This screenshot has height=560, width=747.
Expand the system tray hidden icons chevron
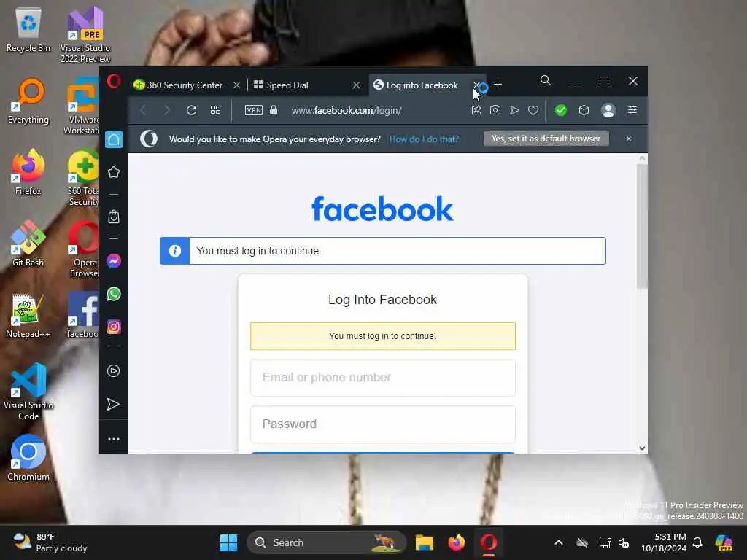(558, 542)
